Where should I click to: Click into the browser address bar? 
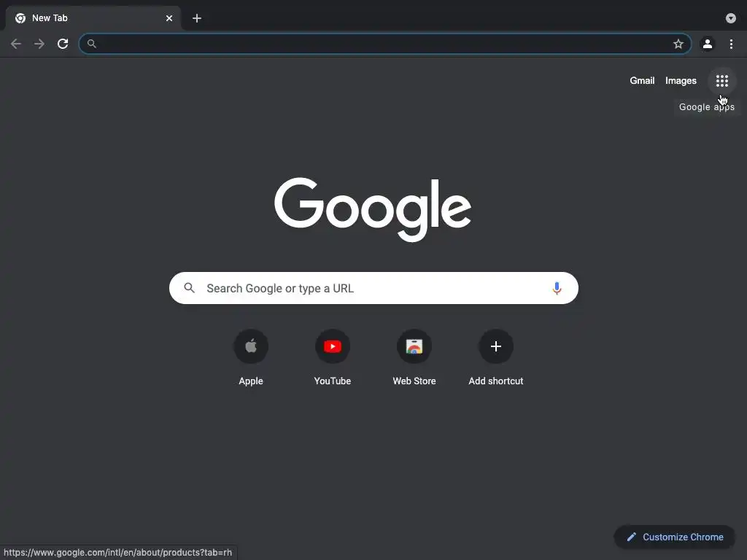pos(385,44)
